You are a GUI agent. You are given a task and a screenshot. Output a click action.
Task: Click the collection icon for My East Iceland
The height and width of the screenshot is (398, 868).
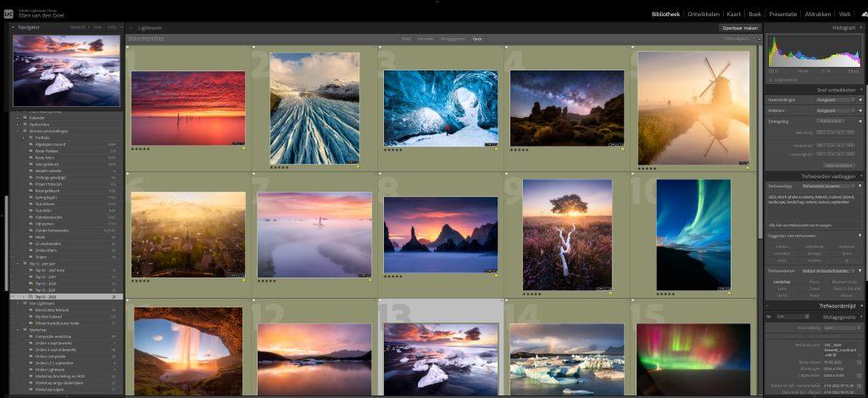[31, 317]
